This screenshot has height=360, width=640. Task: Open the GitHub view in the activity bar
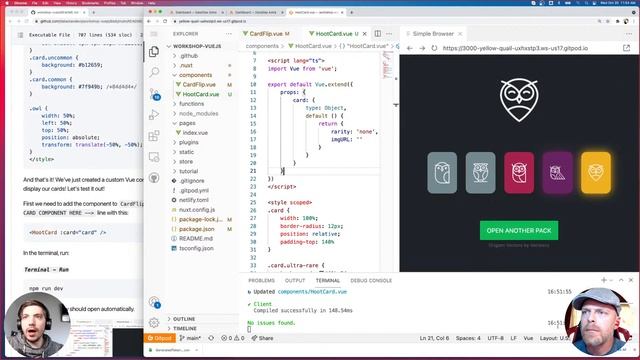[154, 178]
